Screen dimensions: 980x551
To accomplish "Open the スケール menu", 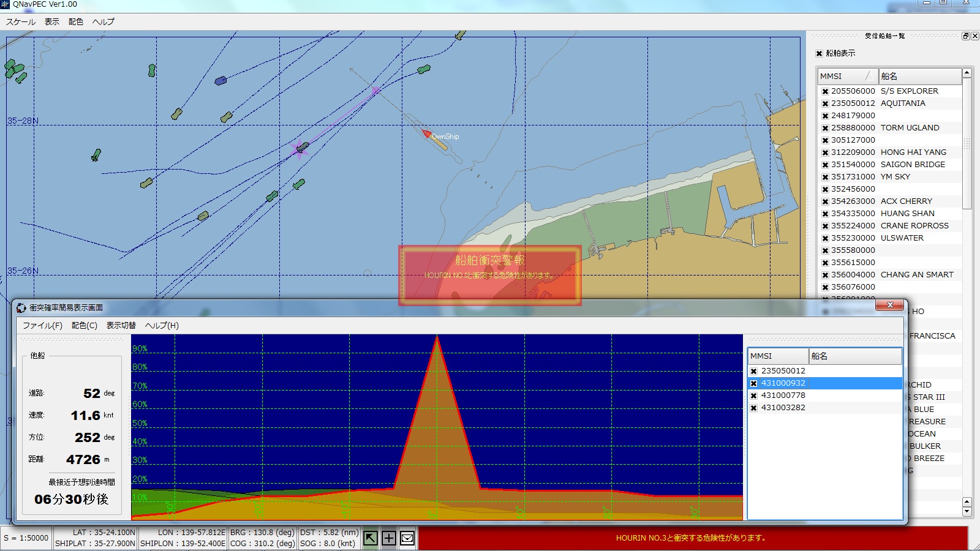I will pos(21,21).
